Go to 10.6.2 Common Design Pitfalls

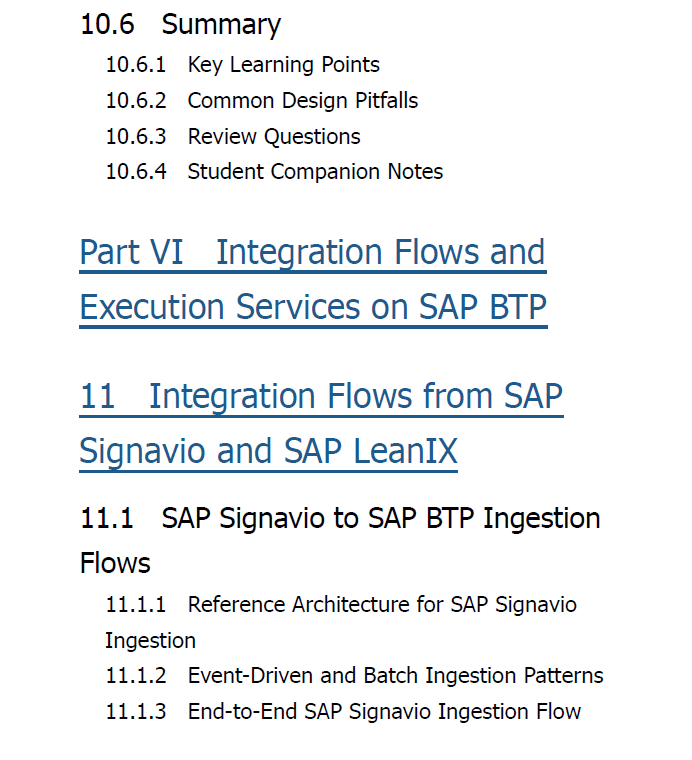point(262,101)
